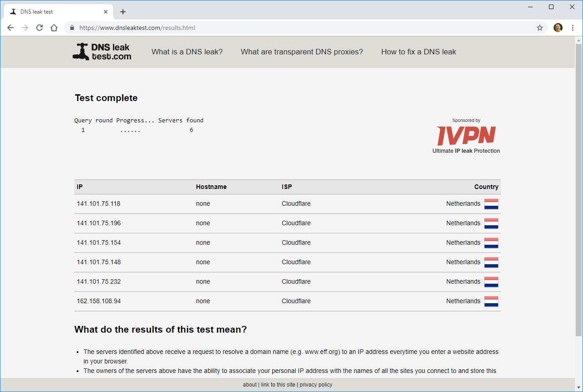583x392 pixels.
Task: Click the Country column header
Action: pyautogui.click(x=486, y=187)
